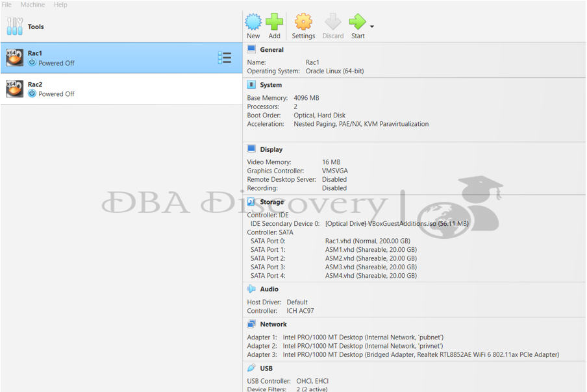Click the USB section plug icon
The image size is (587, 392).
coord(251,368)
